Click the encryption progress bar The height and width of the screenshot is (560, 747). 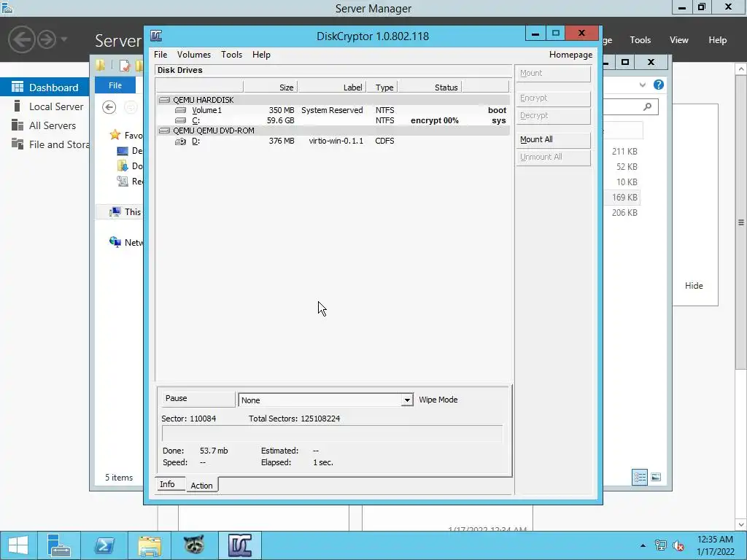pyautogui.click(x=332, y=434)
